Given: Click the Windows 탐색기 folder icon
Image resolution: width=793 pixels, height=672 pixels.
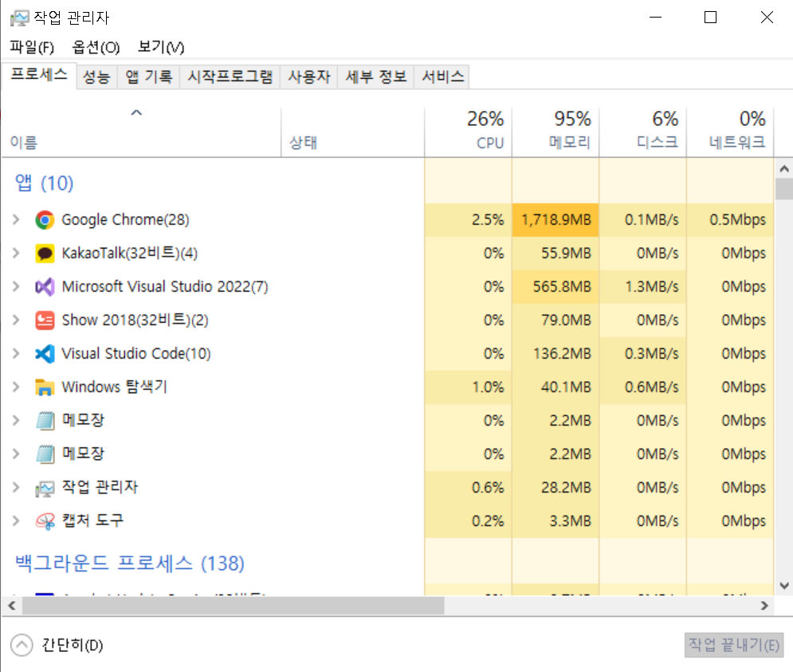Looking at the screenshot, I should click(45, 387).
